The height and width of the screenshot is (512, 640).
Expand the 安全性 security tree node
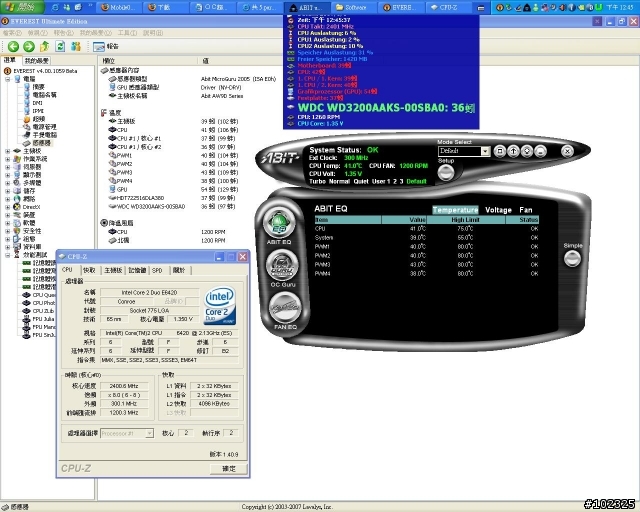click(x=7, y=231)
